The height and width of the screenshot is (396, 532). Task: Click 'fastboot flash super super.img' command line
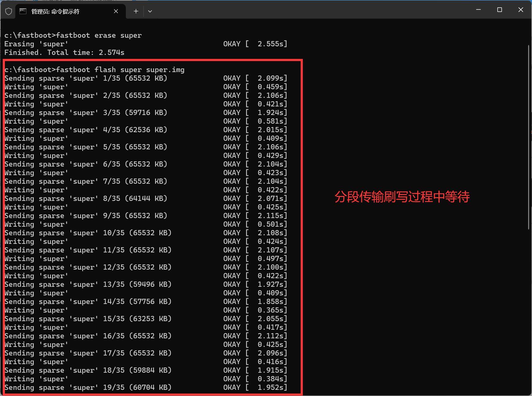94,70
